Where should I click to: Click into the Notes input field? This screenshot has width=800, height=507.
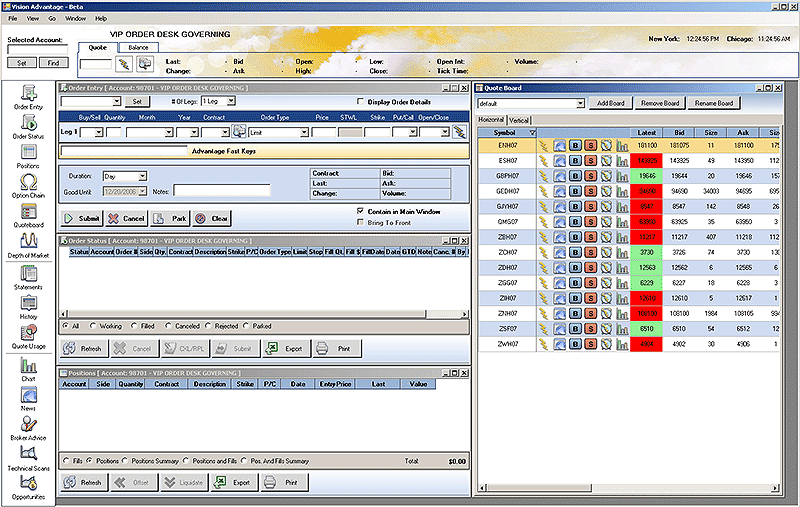222,190
